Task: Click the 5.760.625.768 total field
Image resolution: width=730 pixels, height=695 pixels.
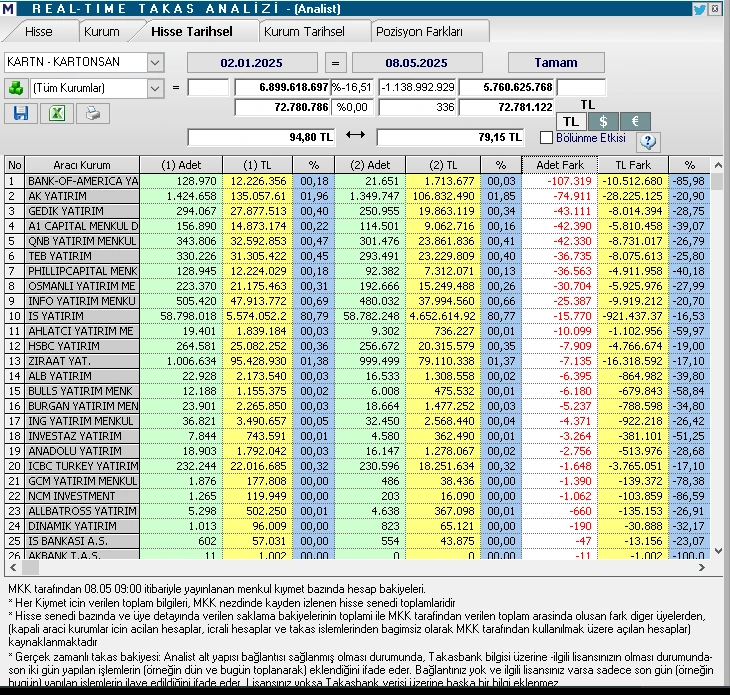Action: [507, 87]
